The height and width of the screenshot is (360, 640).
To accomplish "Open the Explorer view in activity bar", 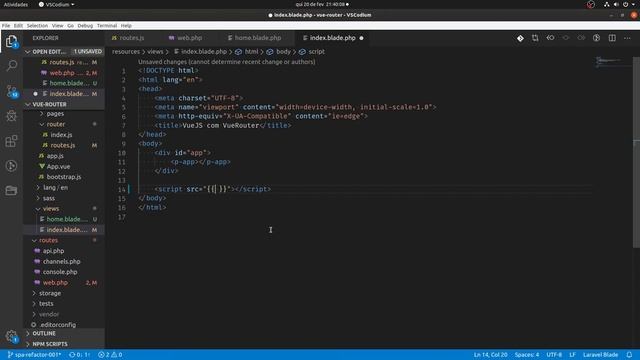I will tap(11, 41).
